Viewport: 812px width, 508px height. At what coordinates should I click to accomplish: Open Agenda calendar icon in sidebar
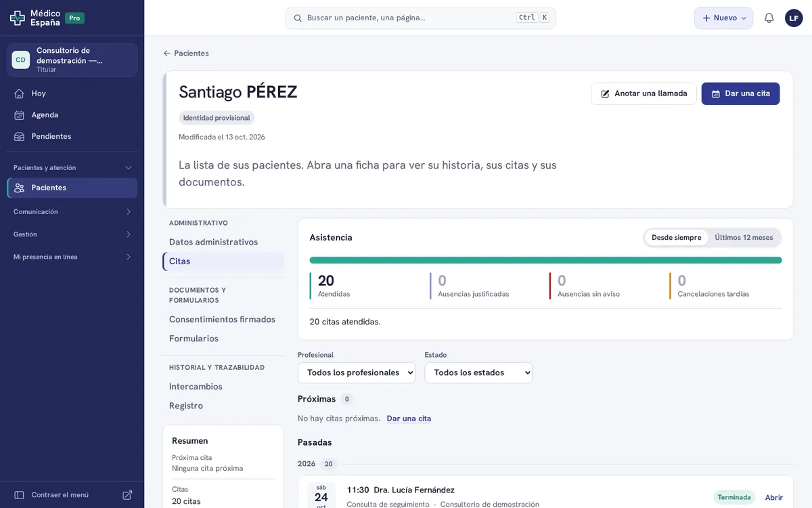pos(19,115)
